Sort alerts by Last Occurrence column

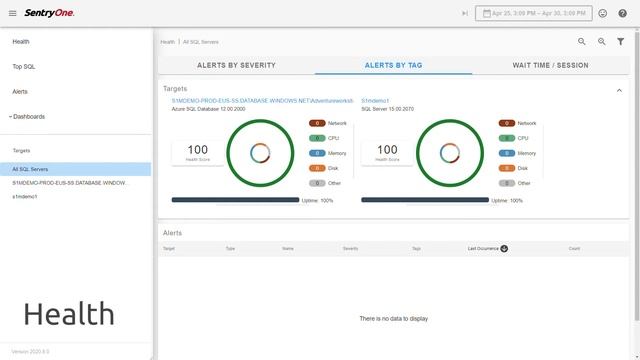483,249
